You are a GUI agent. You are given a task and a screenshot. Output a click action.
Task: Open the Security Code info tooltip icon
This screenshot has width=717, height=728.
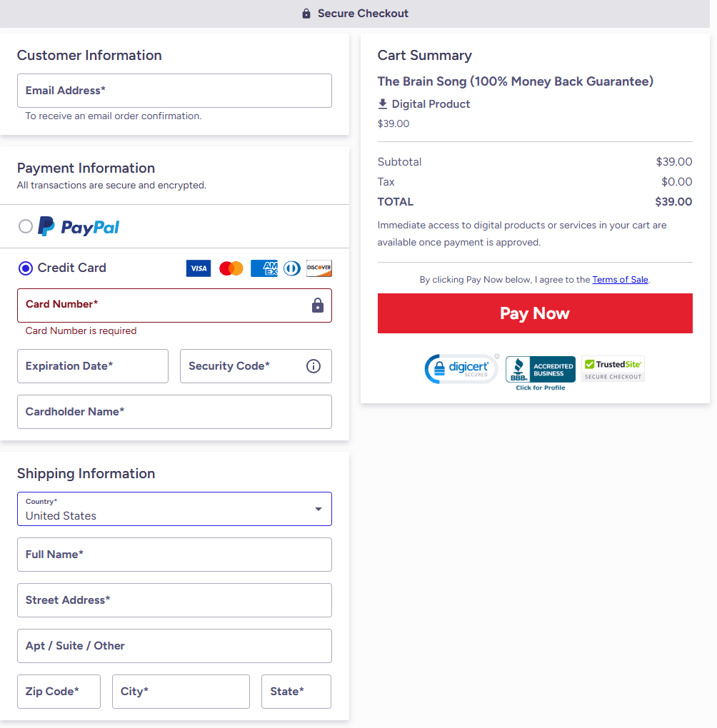click(313, 365)
